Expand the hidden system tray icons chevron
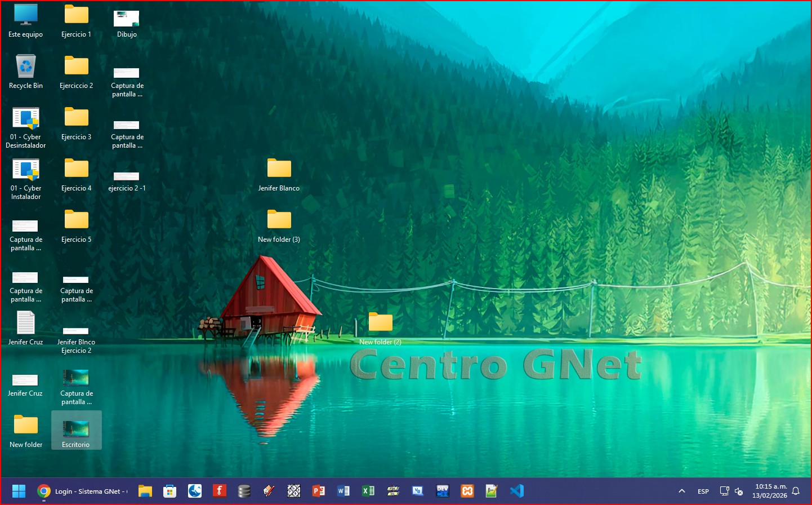Image resolution: width=812 pixels, height=505 pixels. click(682, 491)
